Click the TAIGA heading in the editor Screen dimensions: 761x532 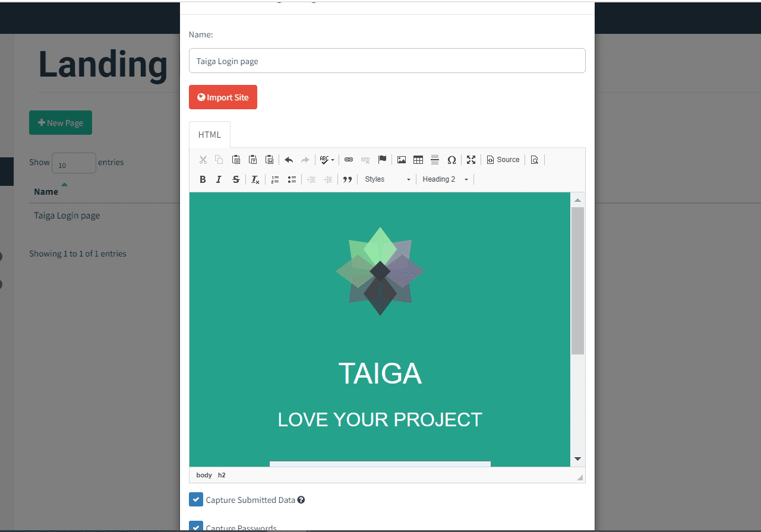(380, 373)
